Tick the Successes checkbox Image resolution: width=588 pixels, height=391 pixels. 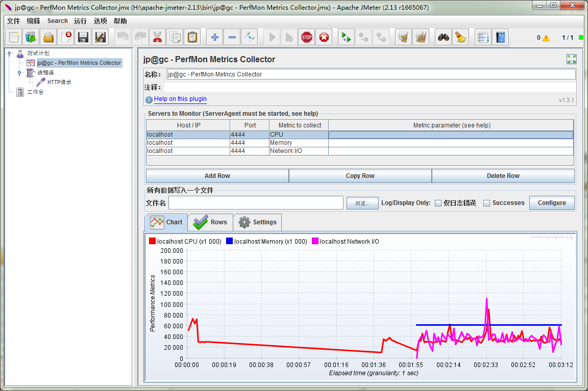pos(487,203)
